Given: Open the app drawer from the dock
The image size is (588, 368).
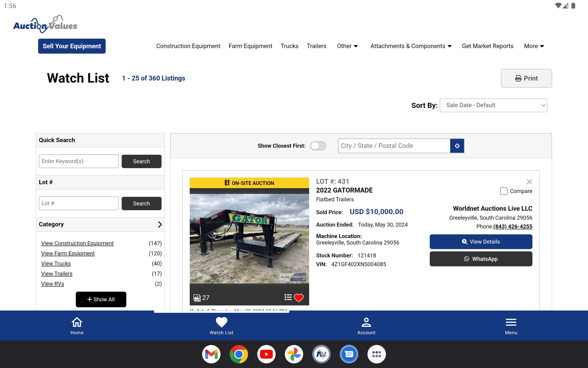Looking at the screenshot, I should 377,354.
